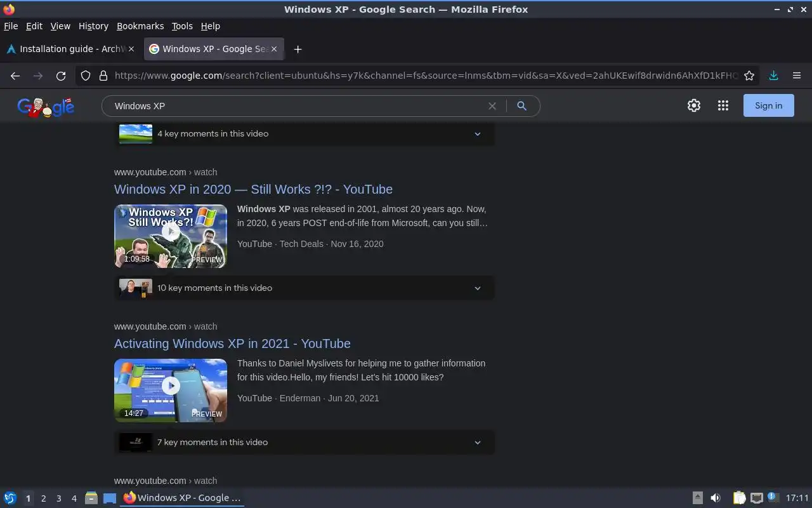Click the 7 key moments thumbnail
The width and height of the screenshot is (812, 508).
tap(136, 442)
